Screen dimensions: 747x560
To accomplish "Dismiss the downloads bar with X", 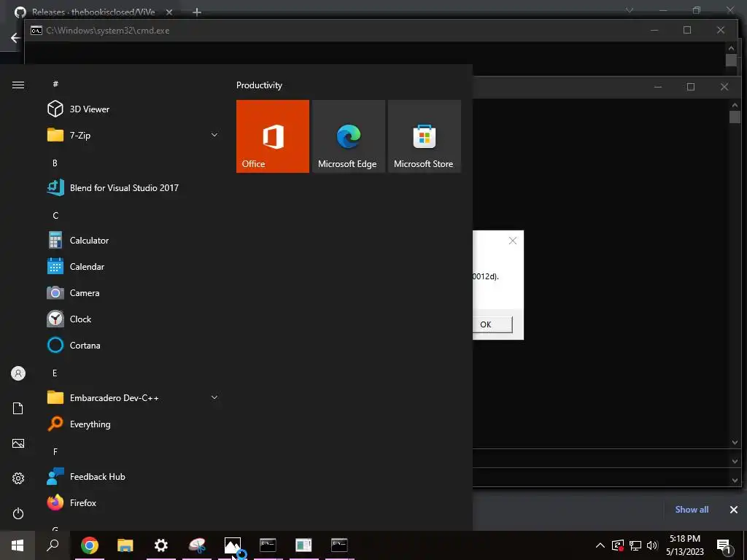I will click(x=734, y=510).
